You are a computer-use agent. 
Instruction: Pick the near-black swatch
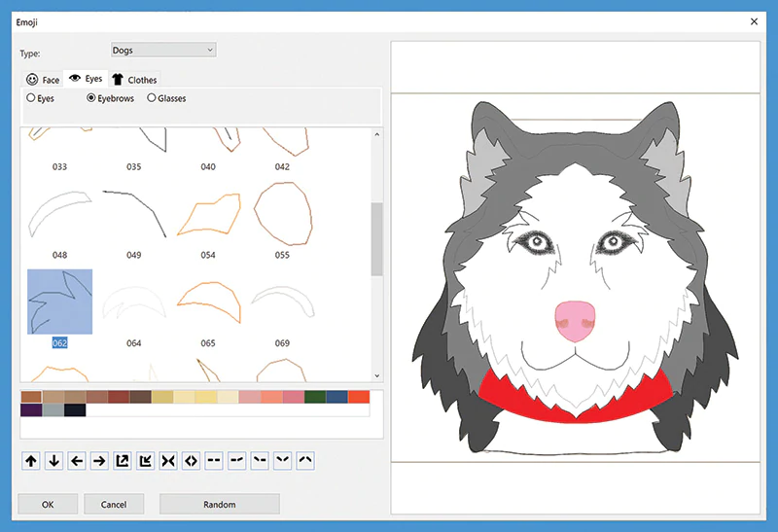pos(75,409)
